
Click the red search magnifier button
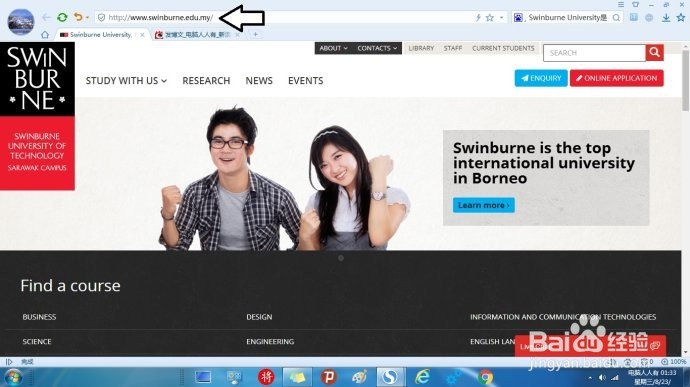[654, 53]
